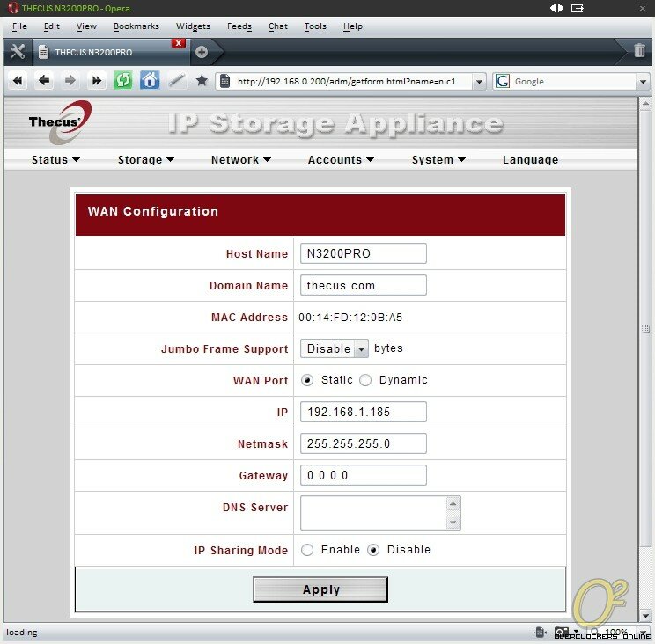Open the Opera panels wrench icon
Screen dimensions: 655x644
[x=17, y=52]
